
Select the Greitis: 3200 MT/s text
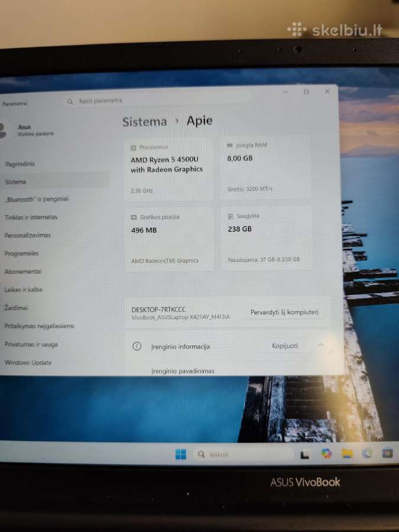coord(249,189)
